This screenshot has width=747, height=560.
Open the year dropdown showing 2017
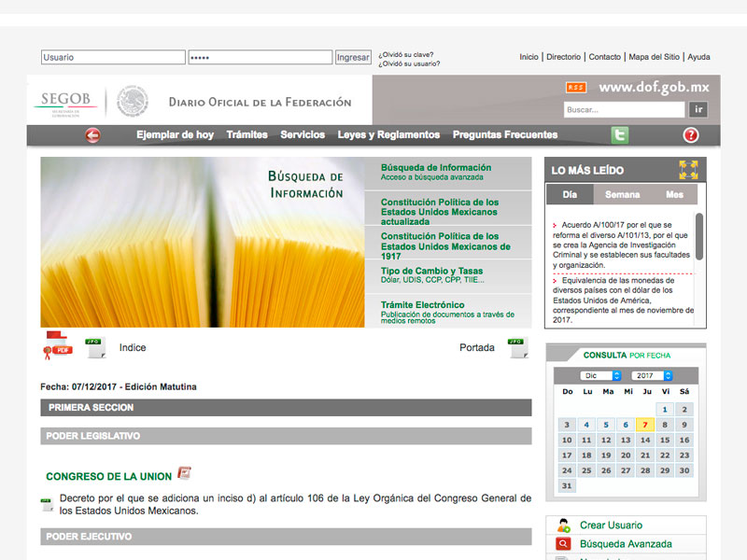(x=653, y=375)
